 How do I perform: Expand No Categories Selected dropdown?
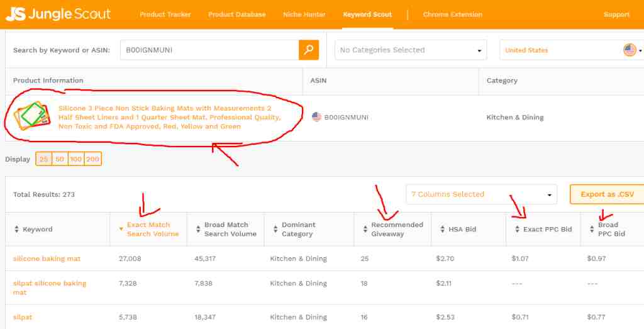pos(411,50)
